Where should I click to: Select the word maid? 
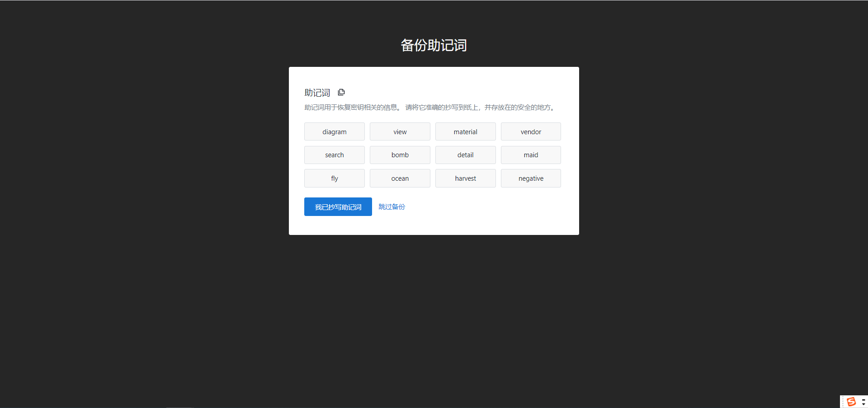[x=531, y=155]
